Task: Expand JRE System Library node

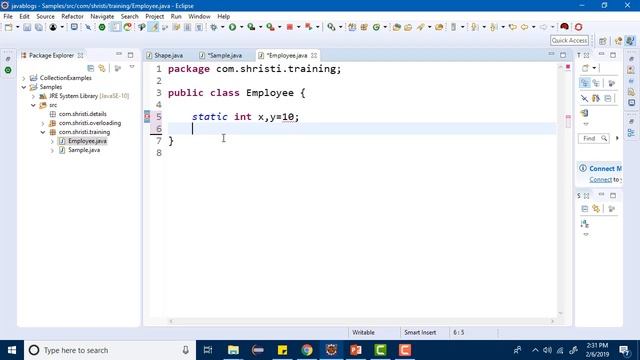Action: tap(33, 96)
